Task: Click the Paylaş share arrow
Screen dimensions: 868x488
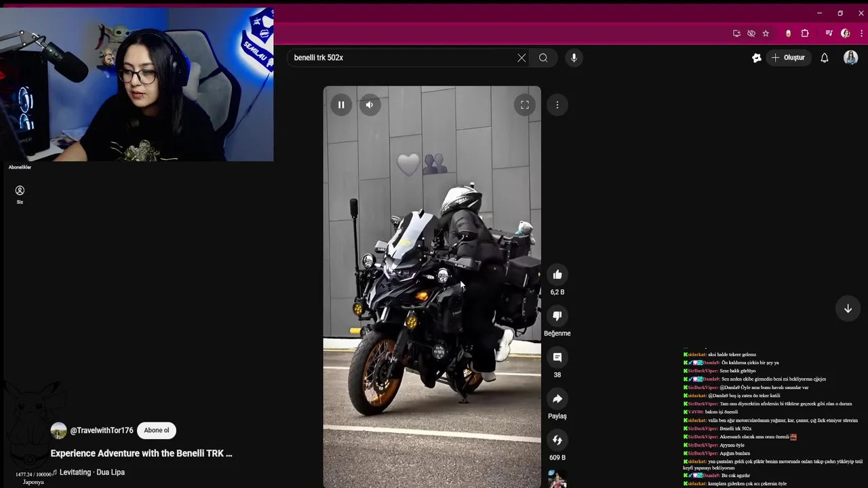Action: tap(557, 399)
